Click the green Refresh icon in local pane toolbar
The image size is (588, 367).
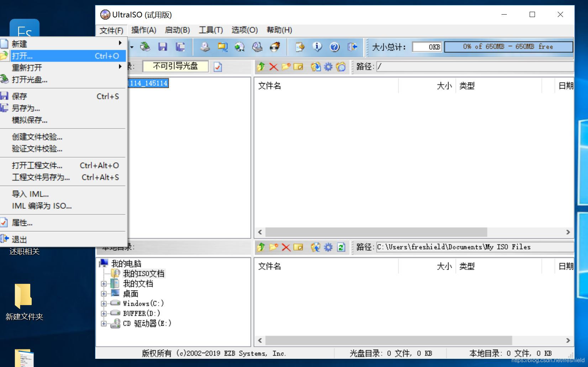pos(341,247)
